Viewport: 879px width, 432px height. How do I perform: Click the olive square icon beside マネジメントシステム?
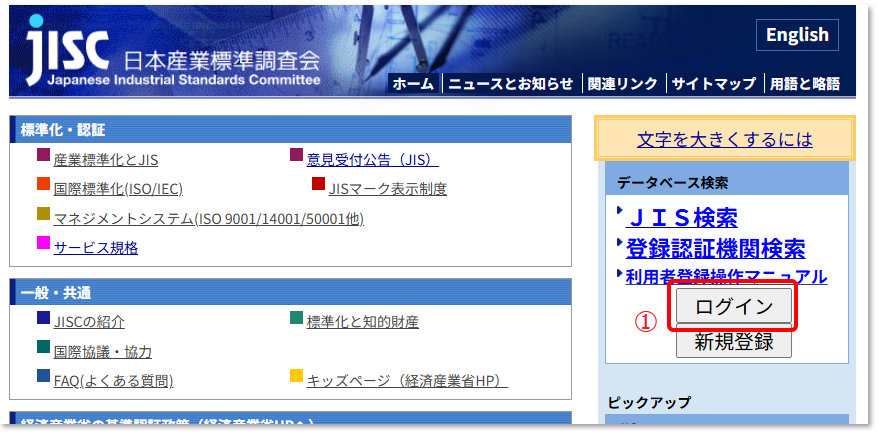point(44,213)
